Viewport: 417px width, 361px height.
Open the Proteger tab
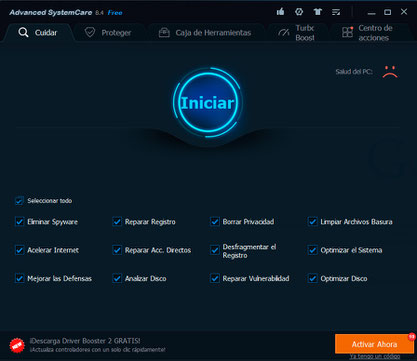coord(108,33)
